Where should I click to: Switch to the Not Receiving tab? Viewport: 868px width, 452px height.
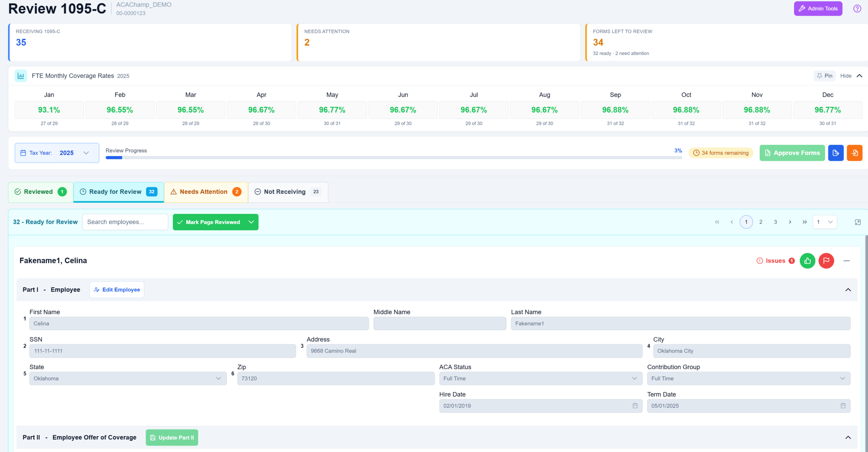(x=288, y=192)
